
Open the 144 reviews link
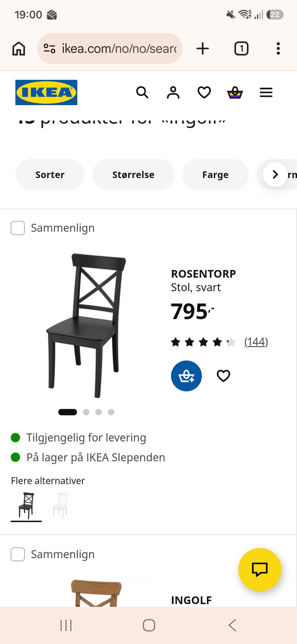pos(256,342)
